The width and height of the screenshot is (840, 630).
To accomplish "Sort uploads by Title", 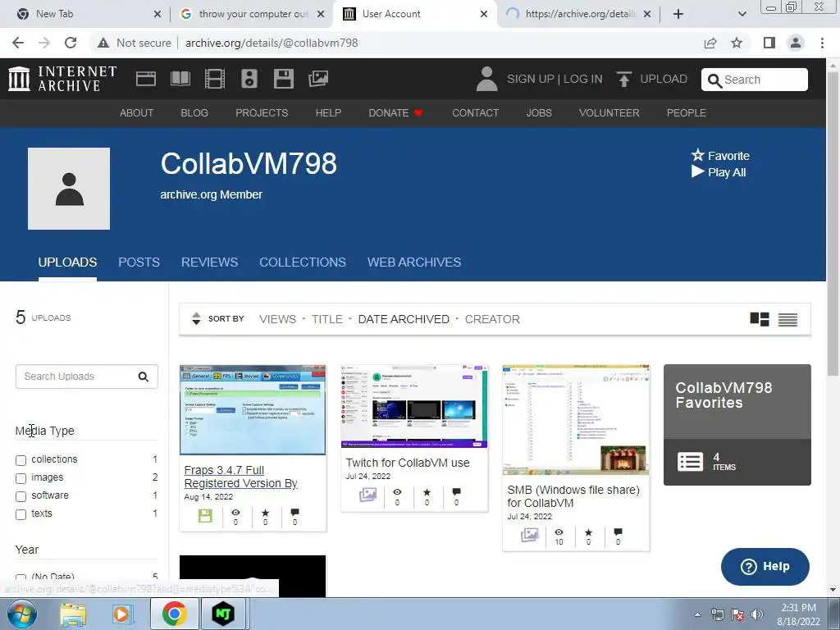I will pyautogui.click(x=326, y=319).
